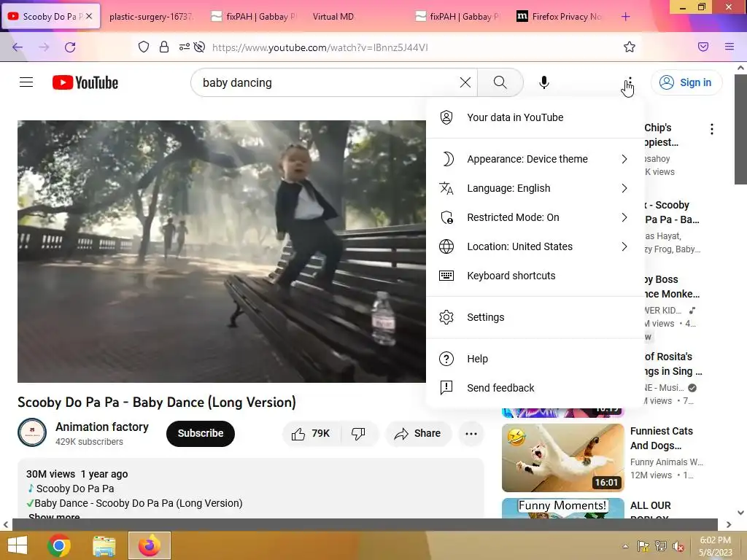
Task: Bookmark this page with the star icon
Action: click(x=630, y=47)
